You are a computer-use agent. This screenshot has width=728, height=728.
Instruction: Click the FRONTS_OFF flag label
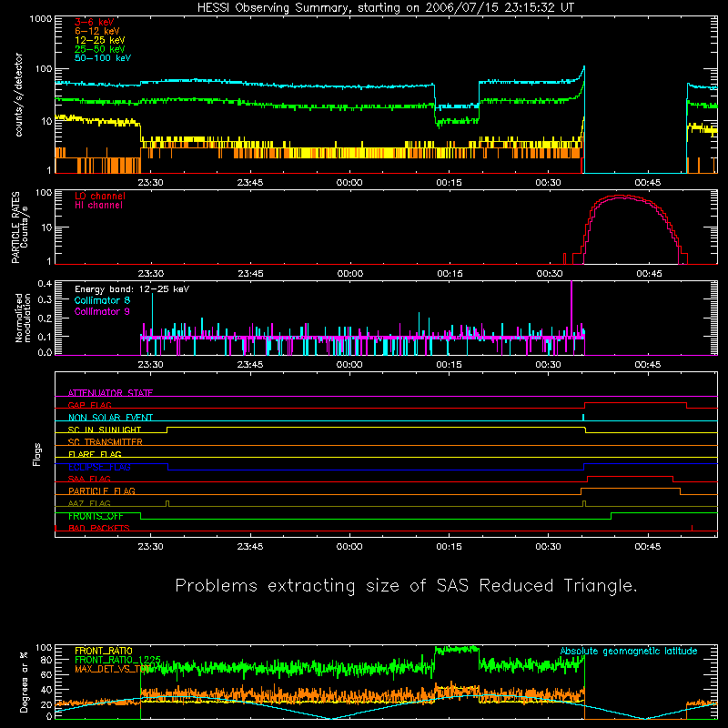click(x=96, y=516)
